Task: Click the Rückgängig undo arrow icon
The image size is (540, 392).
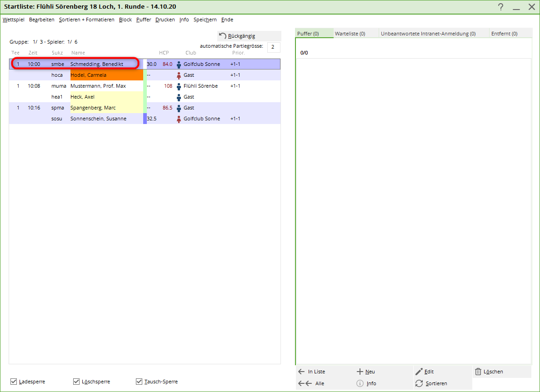Action: coord(223,36)
